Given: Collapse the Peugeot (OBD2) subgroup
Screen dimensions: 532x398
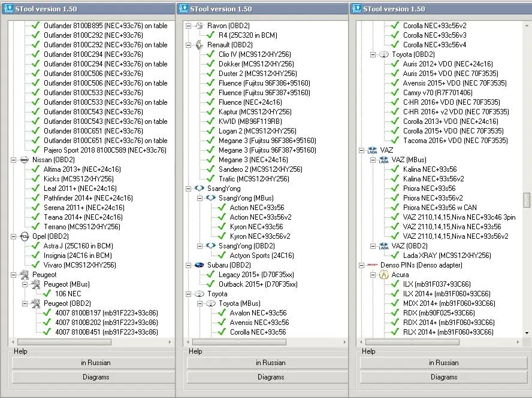Looking at the screenshot, I should coord(25,303).
